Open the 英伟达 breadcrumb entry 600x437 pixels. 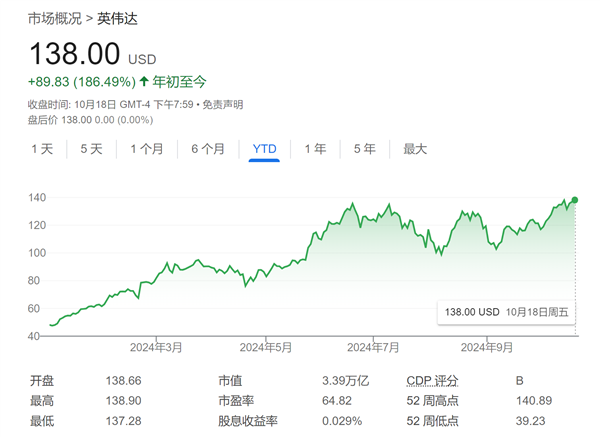(118, 18)
